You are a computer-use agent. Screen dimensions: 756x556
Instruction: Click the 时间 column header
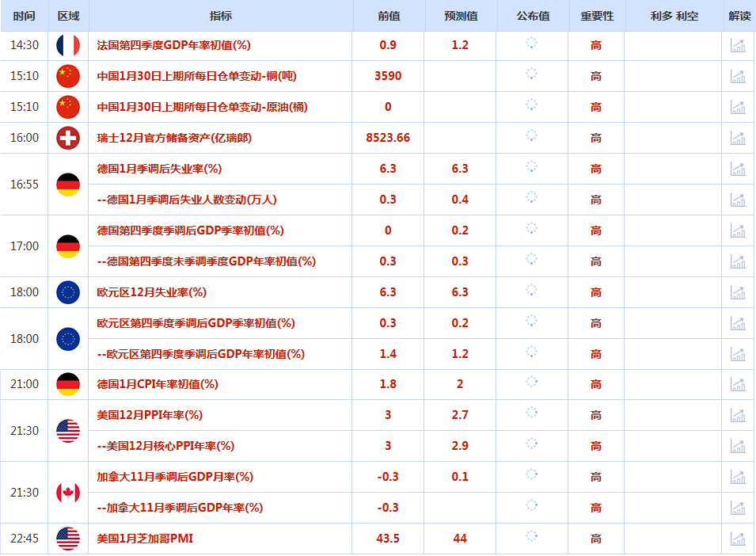coord(23,14)
